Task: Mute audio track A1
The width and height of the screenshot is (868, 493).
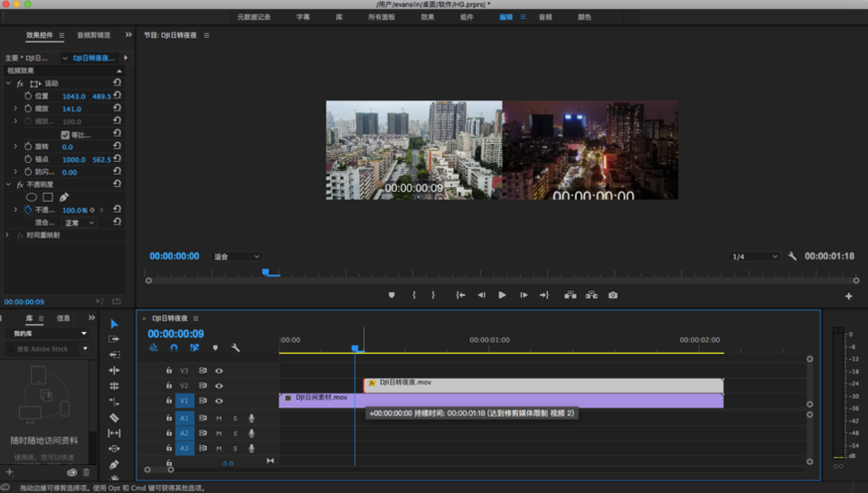Action: (x=219, y=418)
